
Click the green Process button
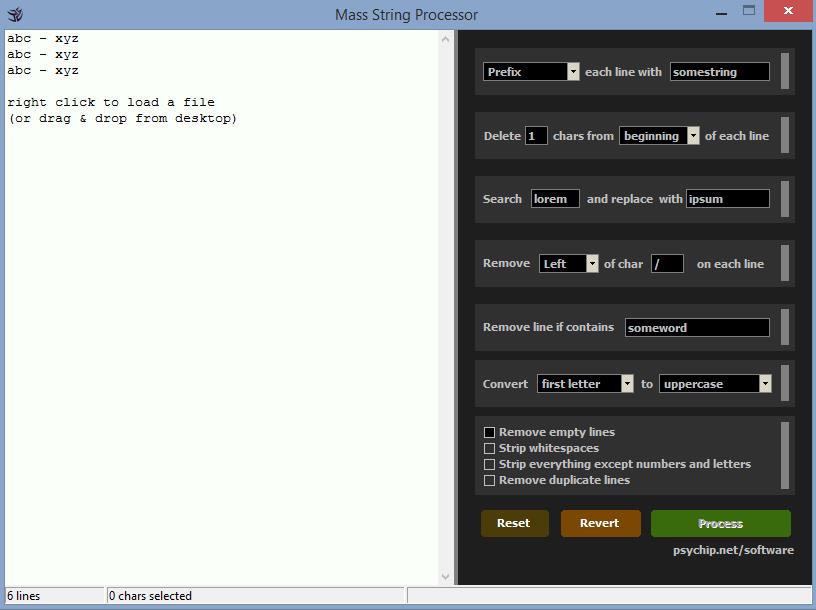pyautogui.click(x=721, y=523)
